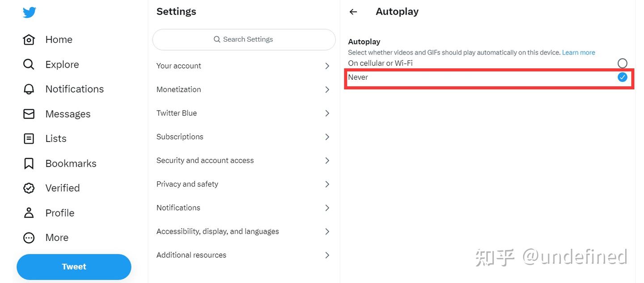Image resolution: width=644 pixels, height=283 pixels.
Task: Open 'Security and account access' settings
Action: [205, 160]
